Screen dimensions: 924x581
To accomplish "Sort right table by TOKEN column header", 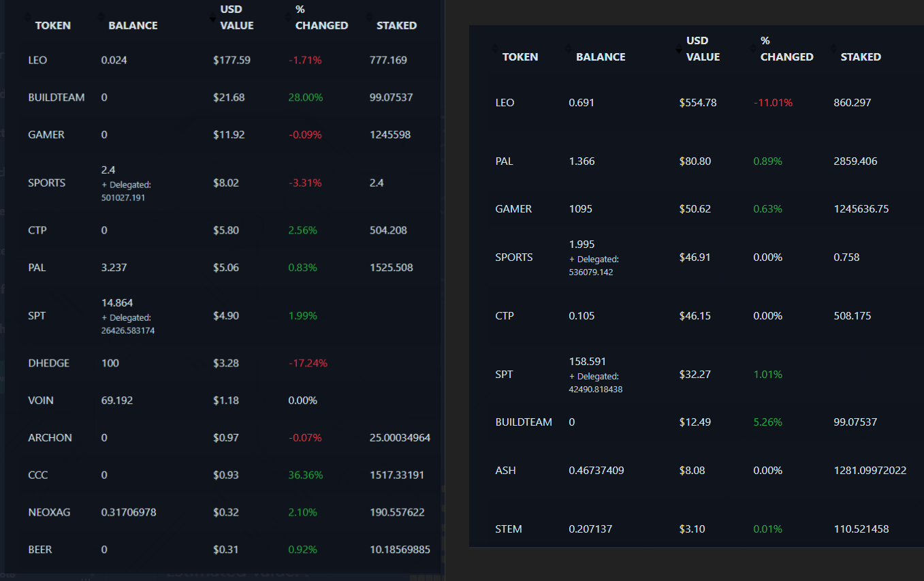I will pos(520,57).
